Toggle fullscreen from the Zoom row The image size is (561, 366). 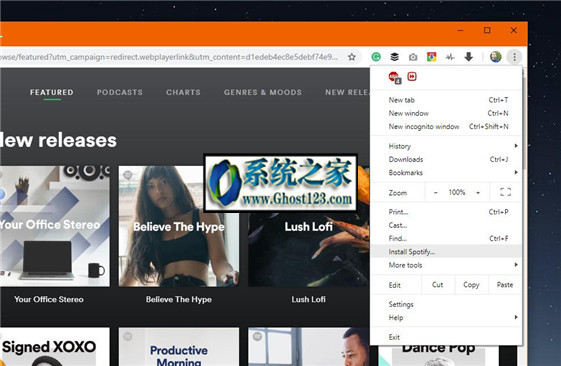coord(505,192)
